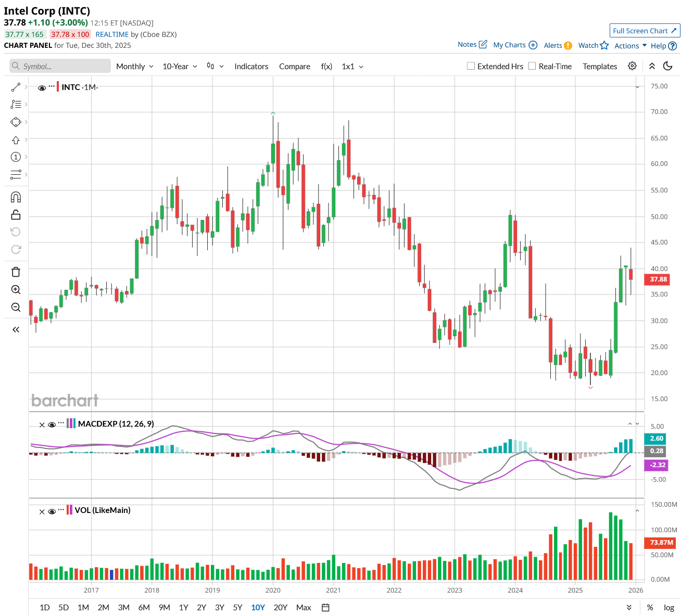The image size is (681, 616).
Task: Toggle VOL indicator visibility eye
Action: tap(52, 512)
